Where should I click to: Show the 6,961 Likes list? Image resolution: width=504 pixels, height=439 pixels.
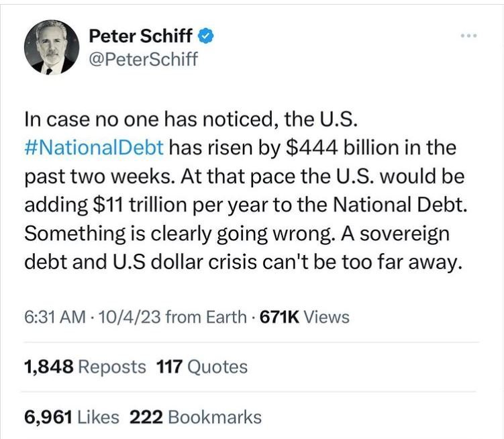[71, 417]
